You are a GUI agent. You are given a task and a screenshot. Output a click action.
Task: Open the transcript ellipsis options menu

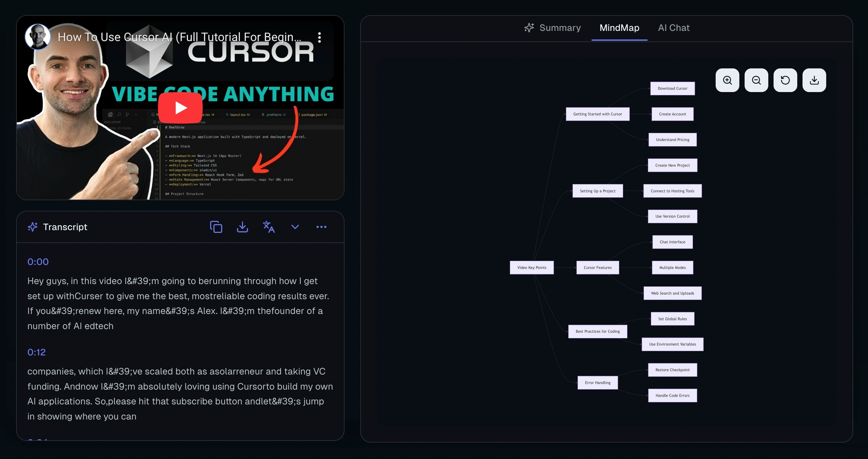[321, 227]
